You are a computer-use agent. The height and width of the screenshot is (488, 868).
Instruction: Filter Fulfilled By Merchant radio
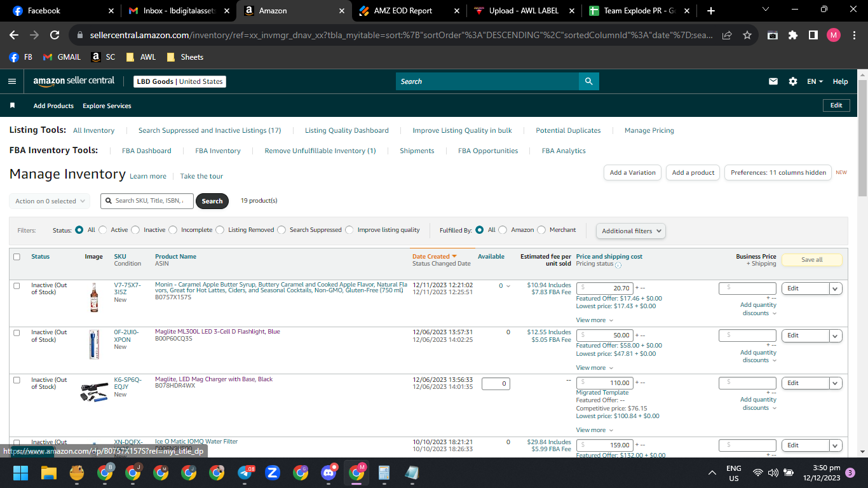point(541,230)
